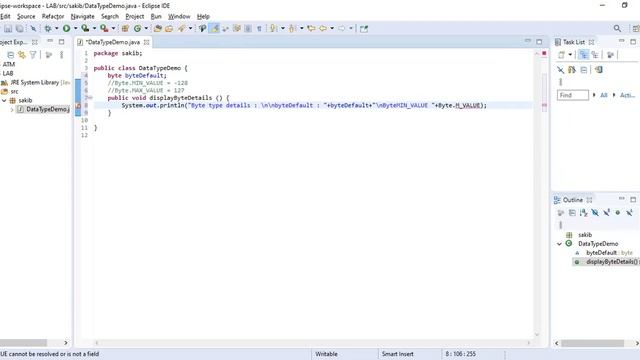The height and width of the screenshot is (360, 640).
Task: Click error marker on line 8 gutter
Action: [x=78, y=105]
